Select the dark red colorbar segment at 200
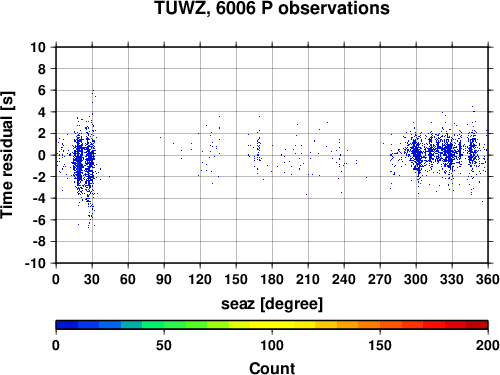This screenshot has height=375, width=500. [477, 325]
